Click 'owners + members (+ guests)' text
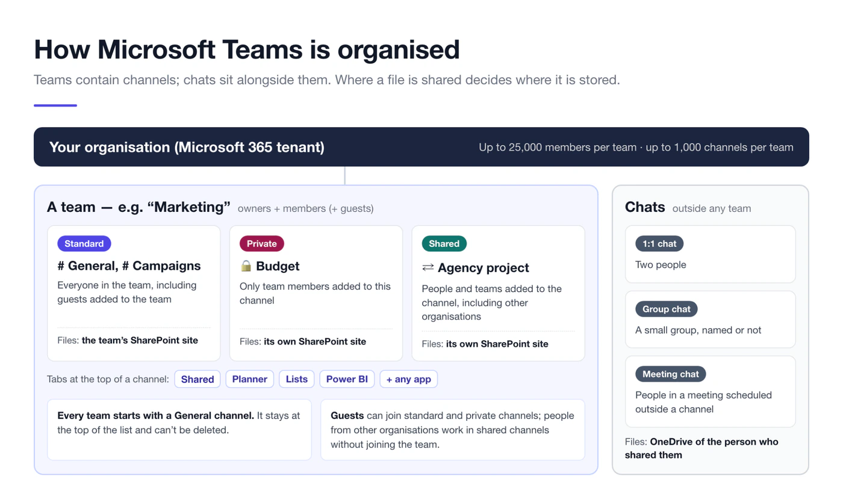 pos(306,208)
